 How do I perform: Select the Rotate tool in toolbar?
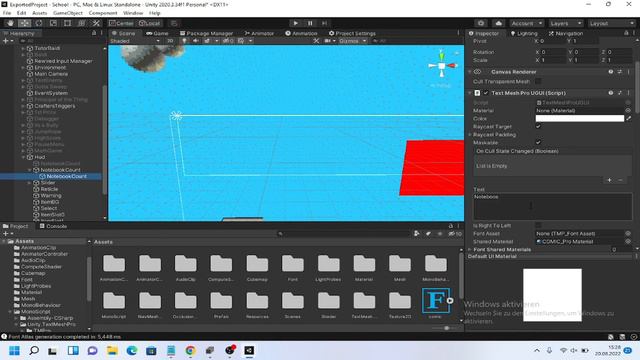pos(39,23)
